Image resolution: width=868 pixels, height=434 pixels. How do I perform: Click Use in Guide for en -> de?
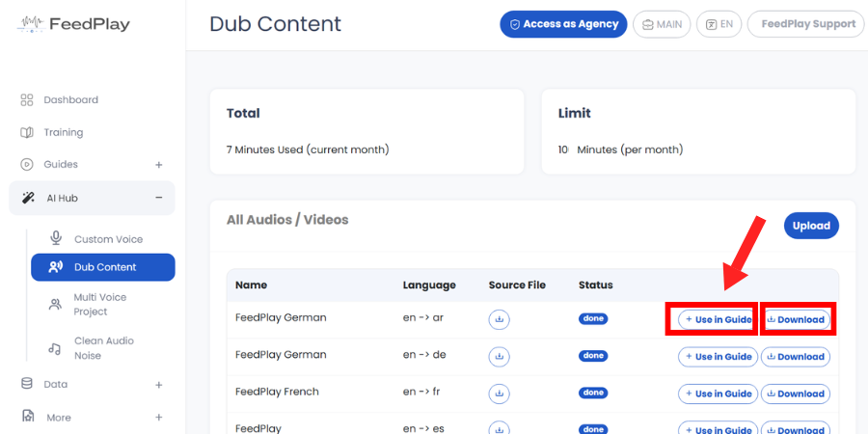coord(718,357)
